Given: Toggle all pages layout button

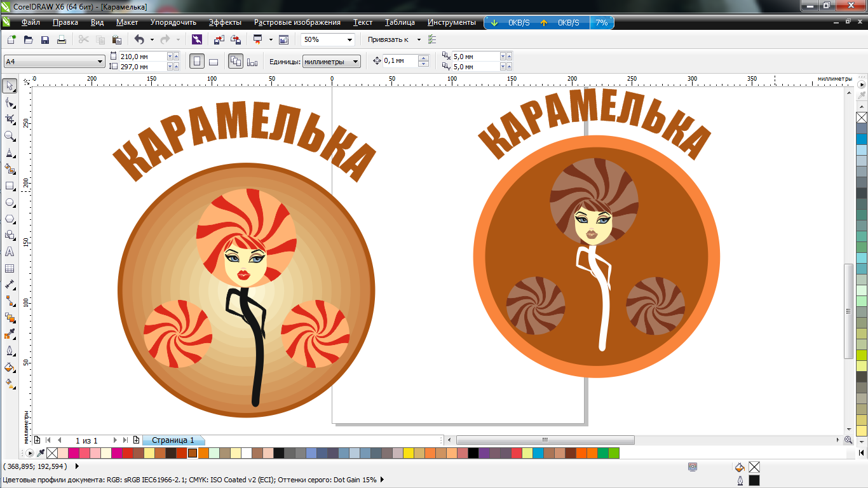Looking at the screenshot, I should [x=236, y=61].
